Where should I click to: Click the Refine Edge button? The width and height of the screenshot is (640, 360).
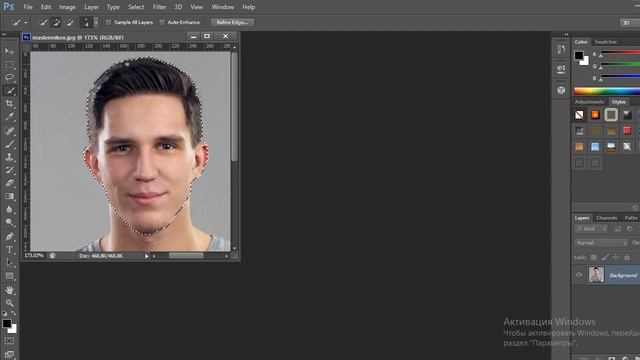click(x=232, y=22)
